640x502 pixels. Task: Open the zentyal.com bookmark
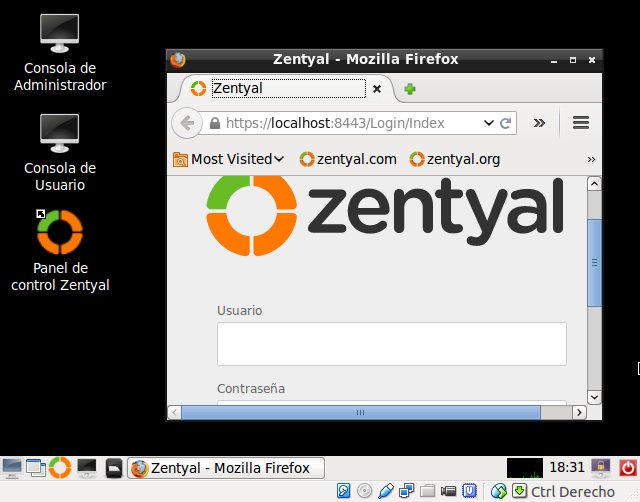pyautogui.click(x=348, y=159)
